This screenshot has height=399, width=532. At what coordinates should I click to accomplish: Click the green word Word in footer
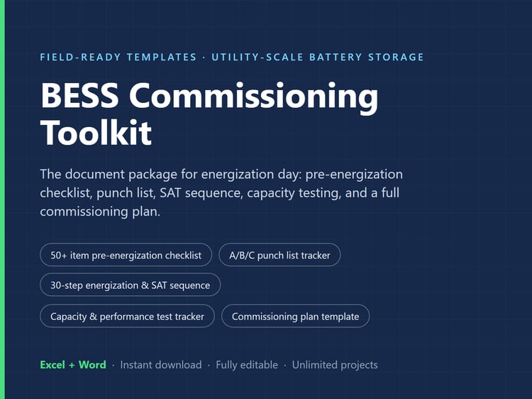pyautogui.click(x=92, y=365)
